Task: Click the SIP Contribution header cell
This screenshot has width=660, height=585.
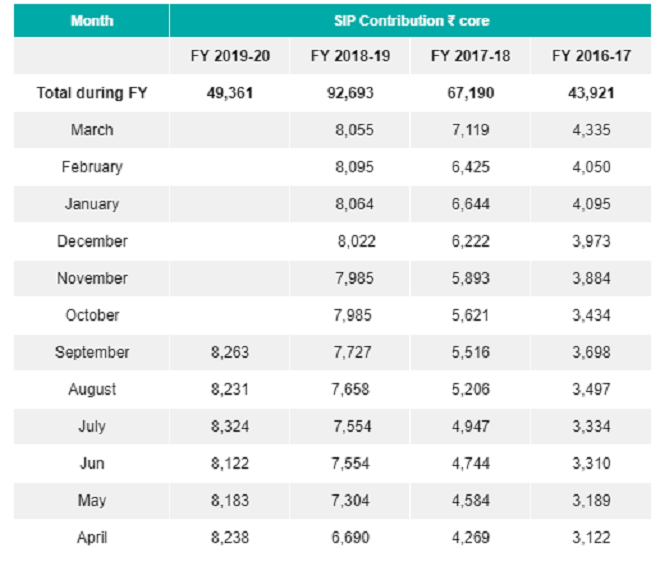Action: 411,20
